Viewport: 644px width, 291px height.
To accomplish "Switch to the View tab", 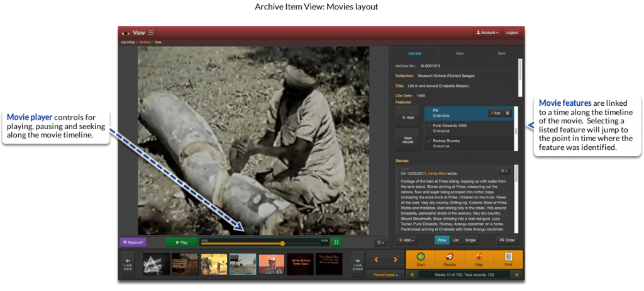I will coord(460,54).
